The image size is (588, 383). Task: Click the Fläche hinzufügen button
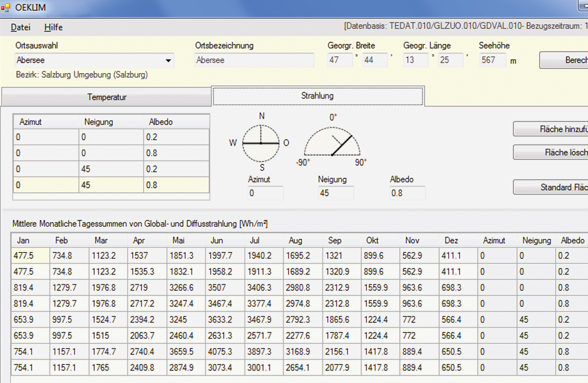(550, 129)
